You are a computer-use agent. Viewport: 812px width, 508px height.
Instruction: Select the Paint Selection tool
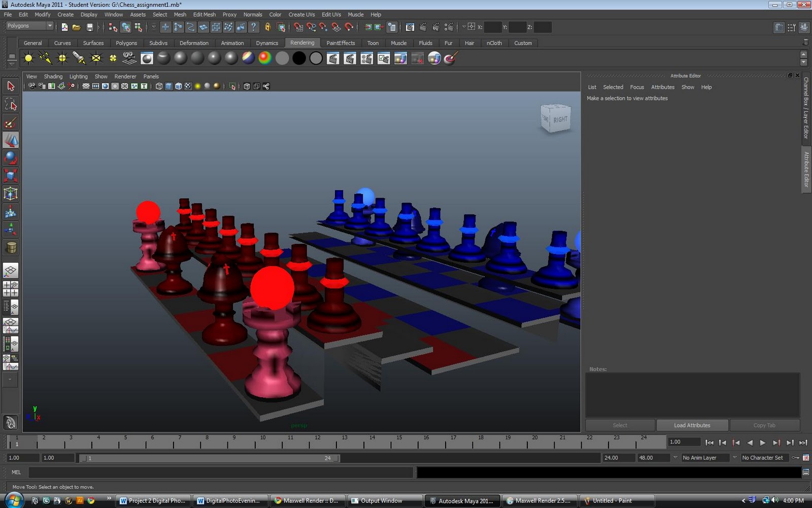coord(10,122)
